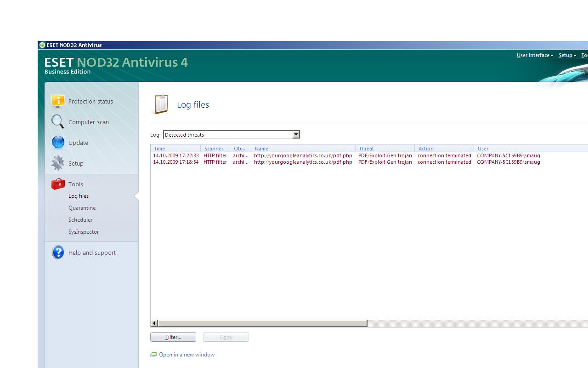Sort the log by the Time column
This screenshot has height=368, width=588.
[x=175, y=149]
